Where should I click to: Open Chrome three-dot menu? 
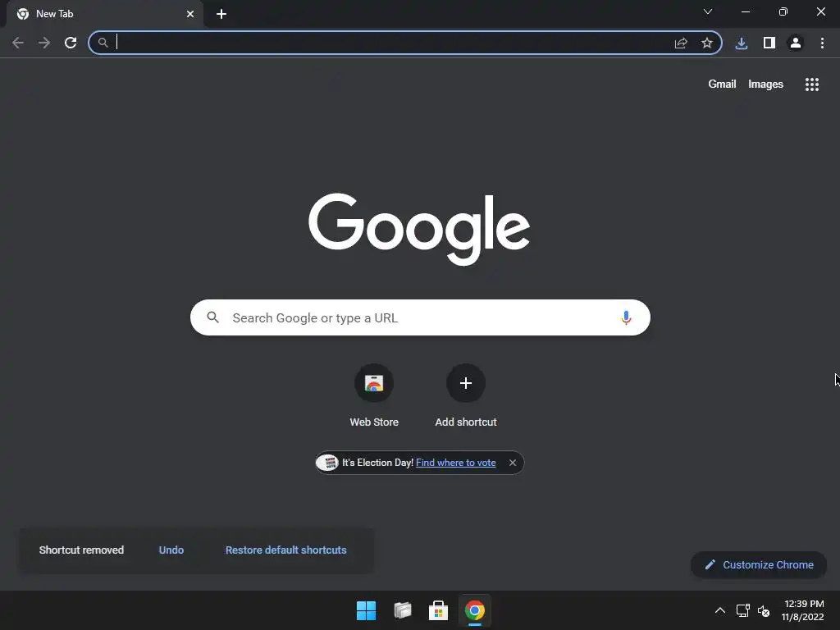click(x=822, y=43)
